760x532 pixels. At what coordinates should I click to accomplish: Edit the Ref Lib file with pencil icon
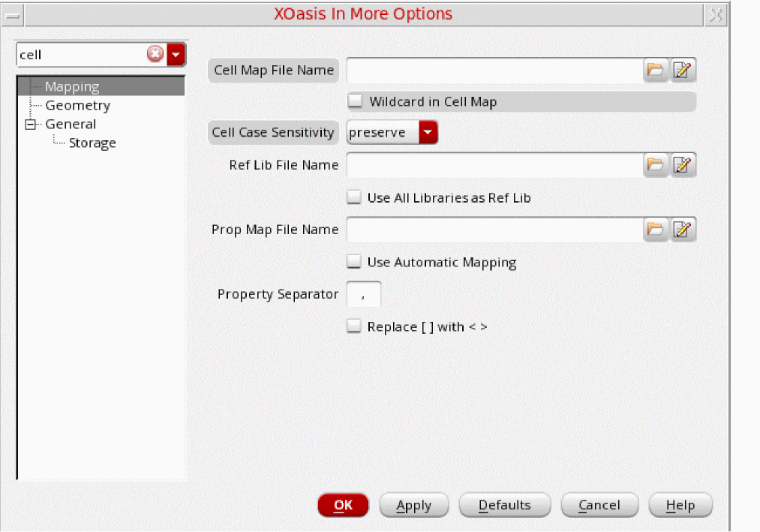(x=683, y=165)
